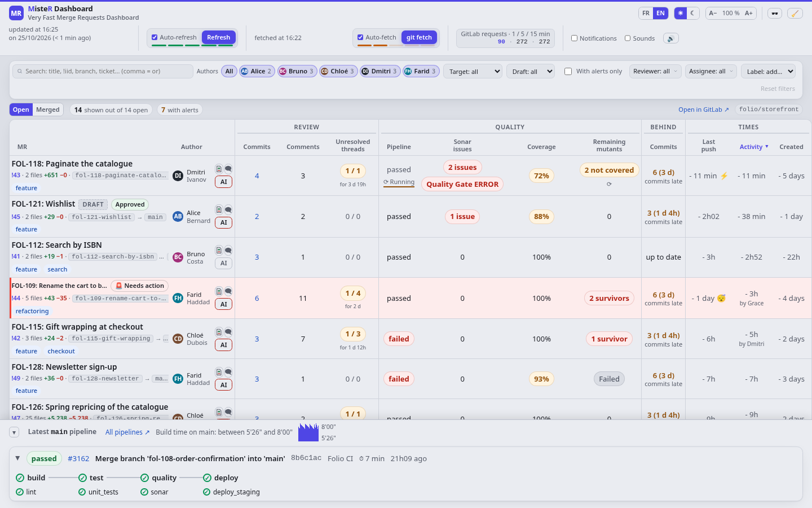The height and width of the screenshot is (508, 812).
Task: Switch to dark theme with moon icon
Action: pyautogui.click(x=693, y=13)
